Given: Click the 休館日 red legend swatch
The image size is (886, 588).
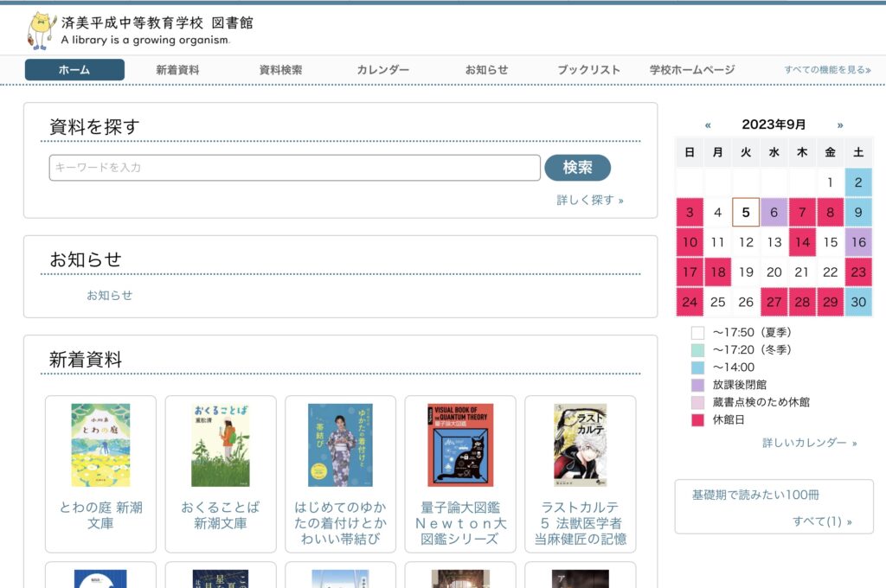Looking at the screenshot, I should 698,419.
